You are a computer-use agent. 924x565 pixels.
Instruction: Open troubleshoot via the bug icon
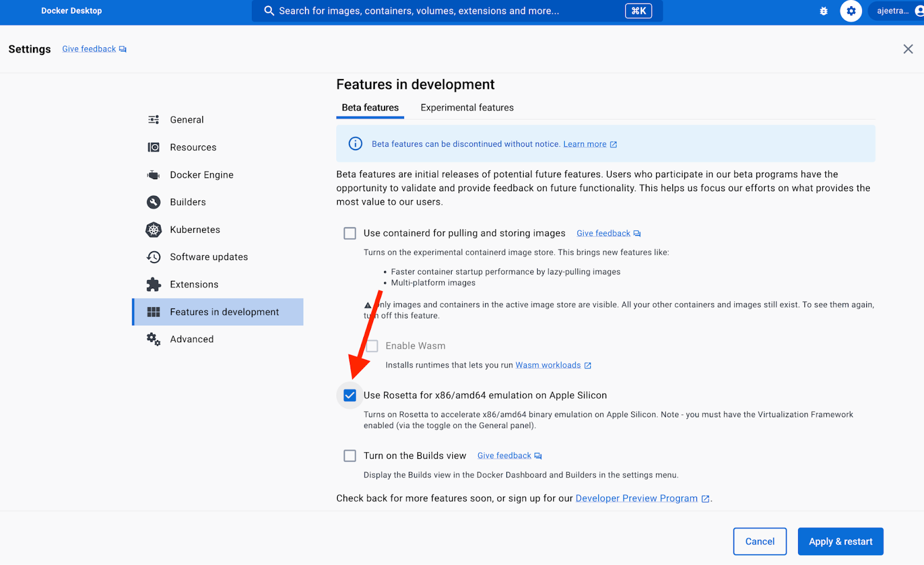tap(824, 11)
